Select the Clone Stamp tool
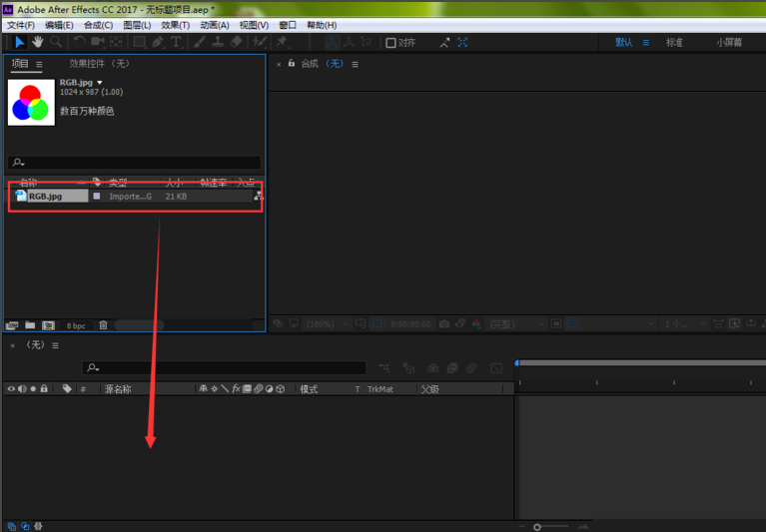 point(218,42)
